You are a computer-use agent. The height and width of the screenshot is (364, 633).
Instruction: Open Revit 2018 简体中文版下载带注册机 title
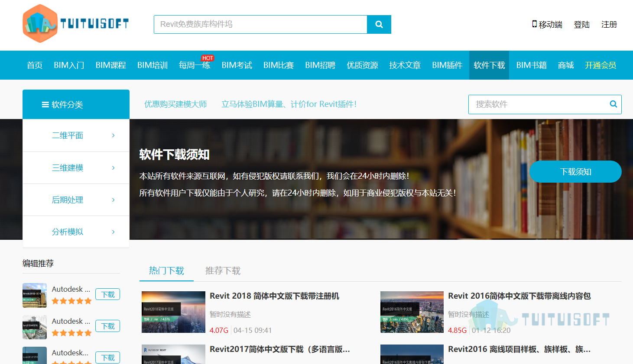(x=275, y=296)
